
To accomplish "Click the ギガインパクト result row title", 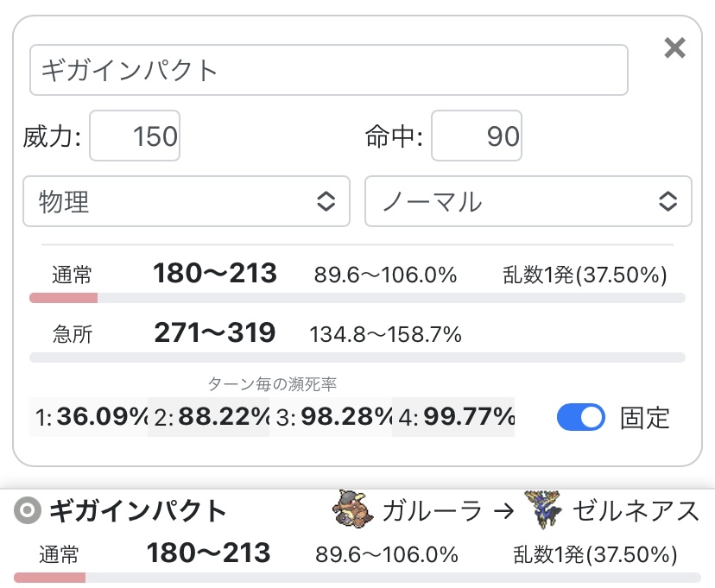I will click(137, 511).
